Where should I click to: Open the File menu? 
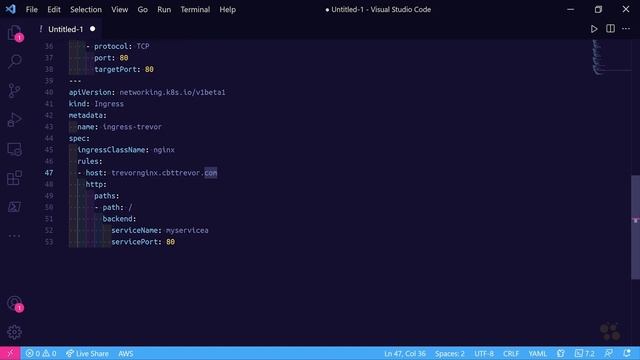point(31,9)
